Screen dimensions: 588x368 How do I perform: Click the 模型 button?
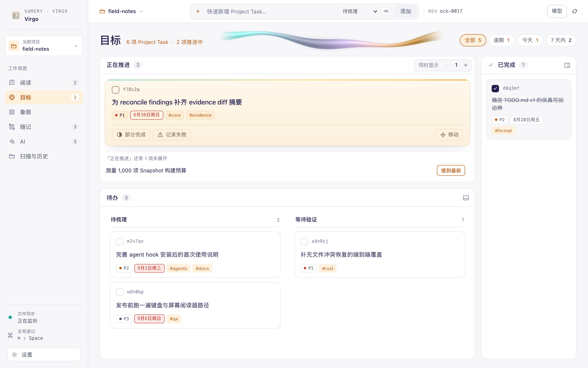tap(557, 11)
